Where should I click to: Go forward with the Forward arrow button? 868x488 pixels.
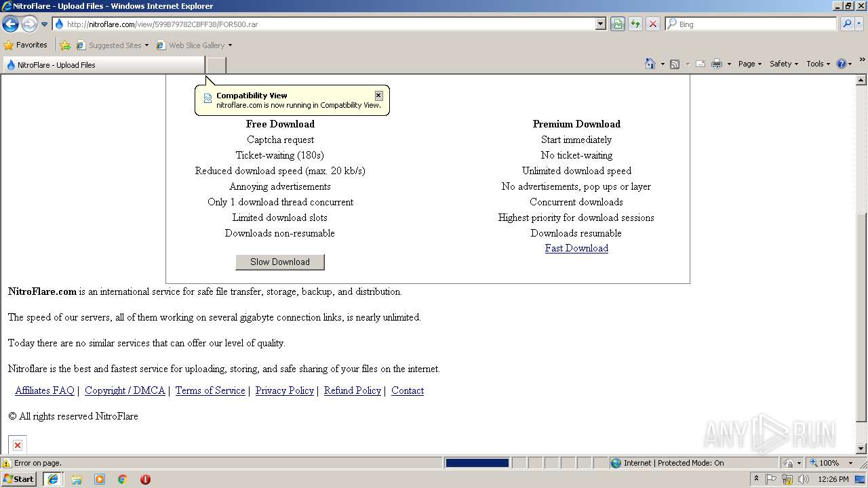point(28,24)
